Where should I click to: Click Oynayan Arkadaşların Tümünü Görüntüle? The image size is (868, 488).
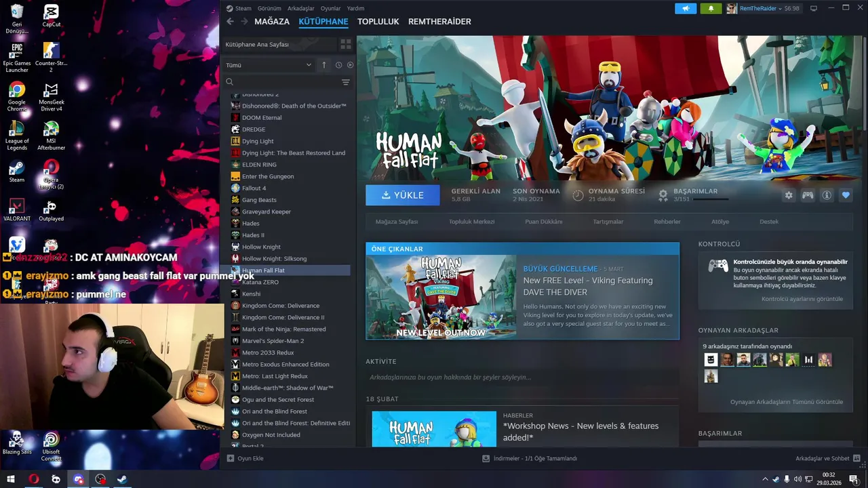tap(787, 402)
